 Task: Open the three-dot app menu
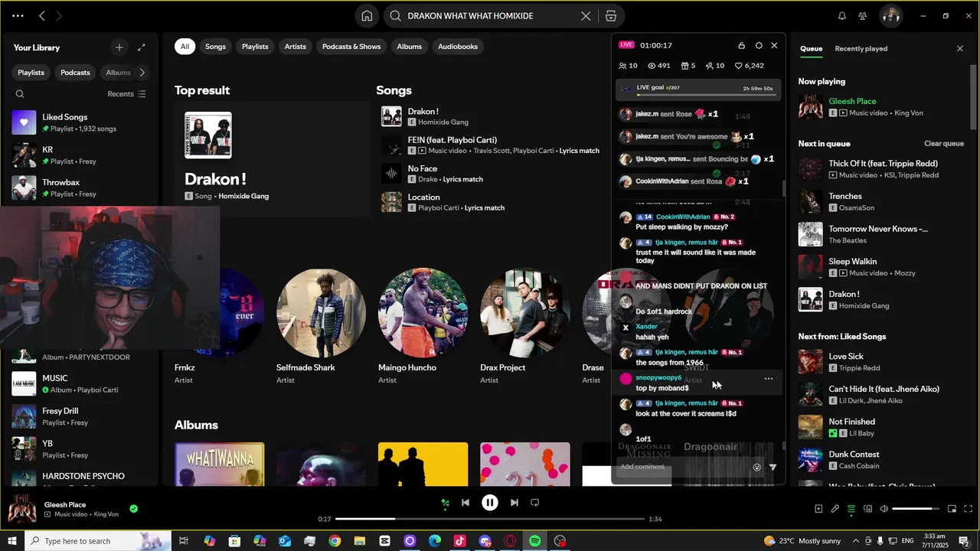point(18,16)
